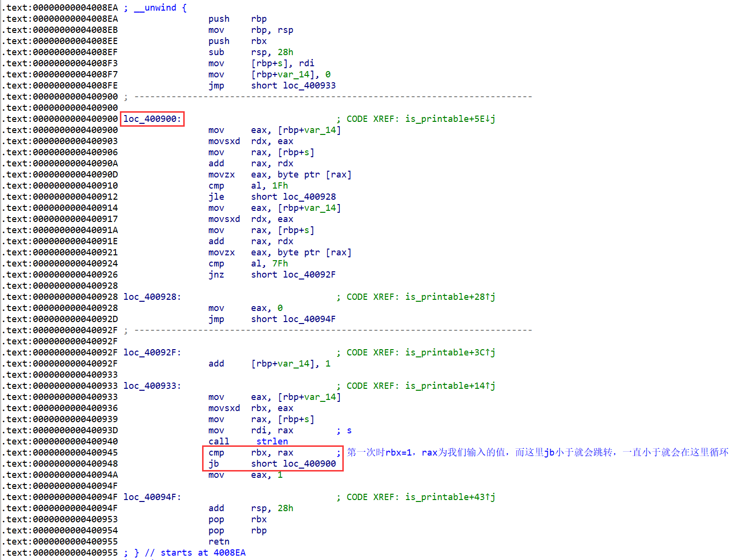Image resolution: width=732 pixels, height=560 pixels.
Task: Click the loc_40094F label
Action: (152, 497)
